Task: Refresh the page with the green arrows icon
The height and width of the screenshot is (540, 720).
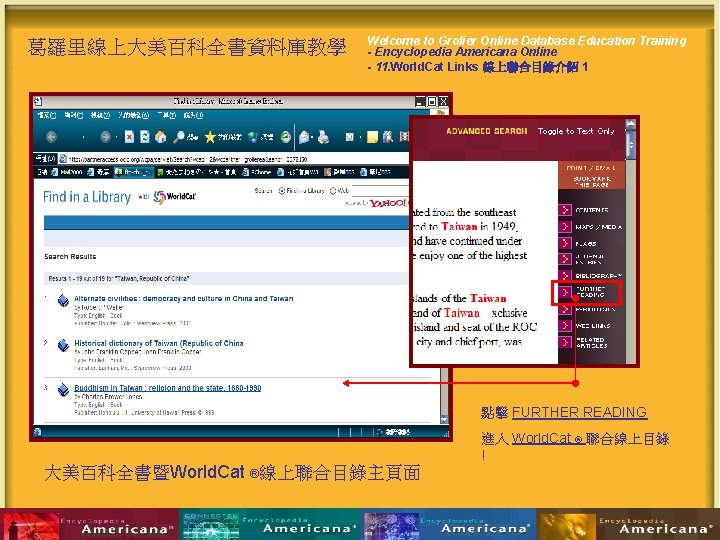Action: (x=145, y=136)
